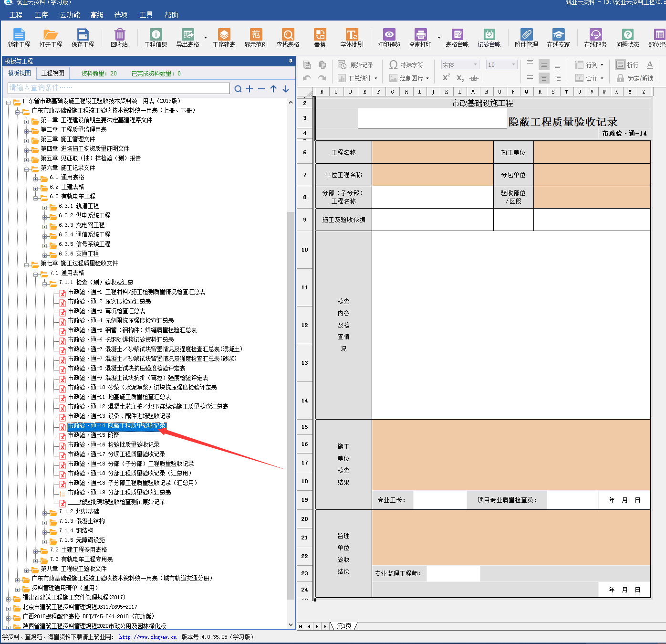Open the 试验台账 test ledger
666x644 pixels.
click(489, 38)
